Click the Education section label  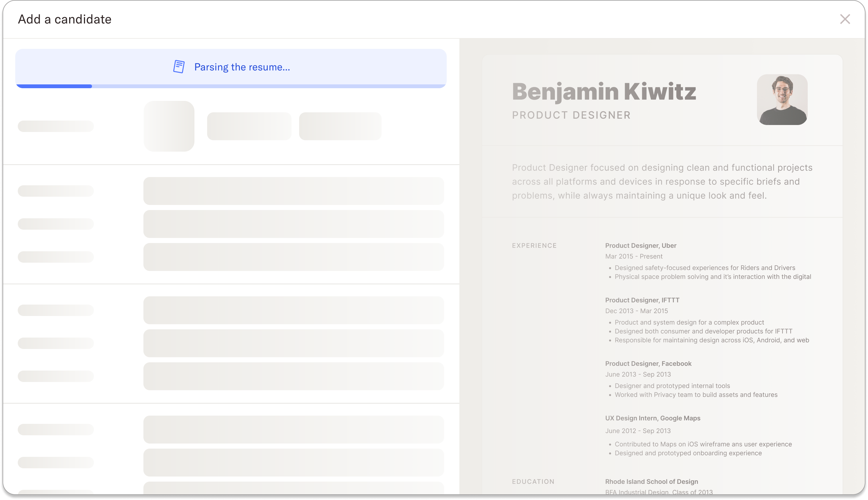533,482
